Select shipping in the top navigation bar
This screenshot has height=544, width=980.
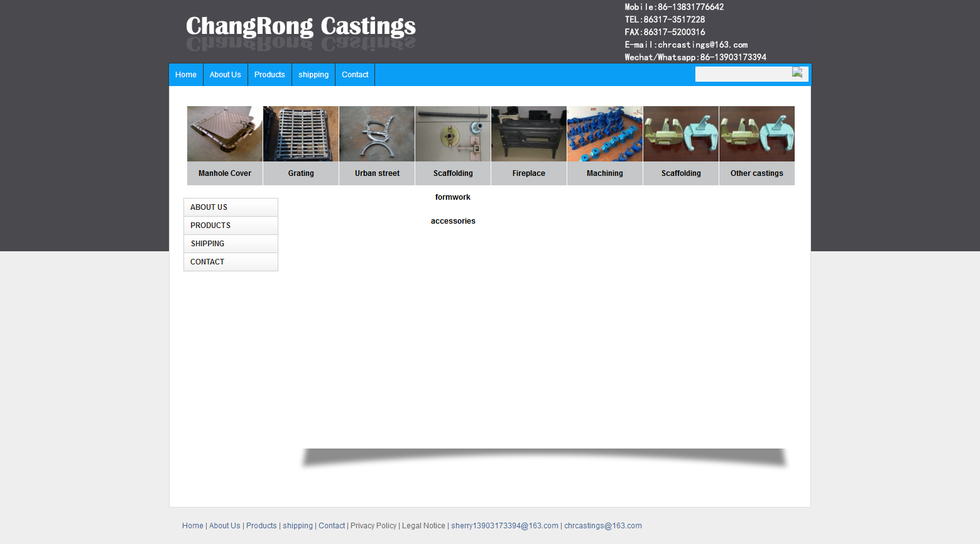(x=313, y=75)
